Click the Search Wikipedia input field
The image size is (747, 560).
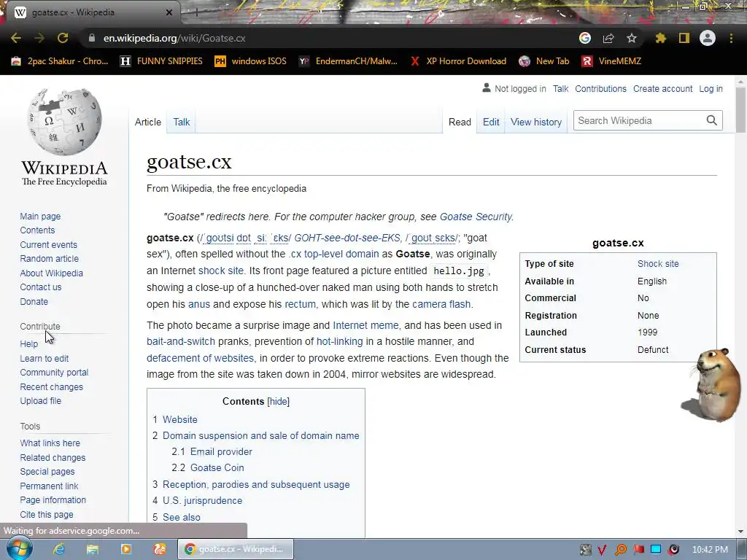[x=639, y=120]
